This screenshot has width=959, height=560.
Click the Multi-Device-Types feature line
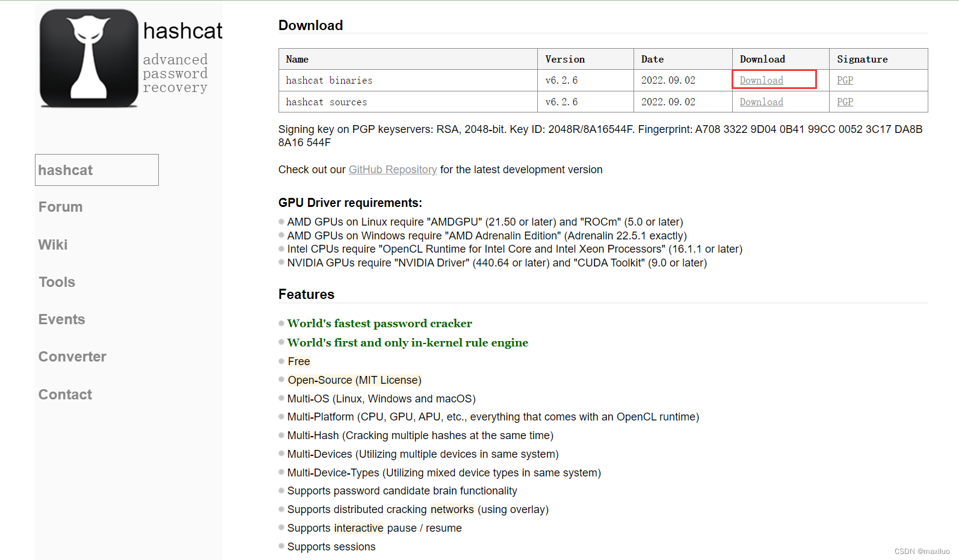(x=444, y=473)
